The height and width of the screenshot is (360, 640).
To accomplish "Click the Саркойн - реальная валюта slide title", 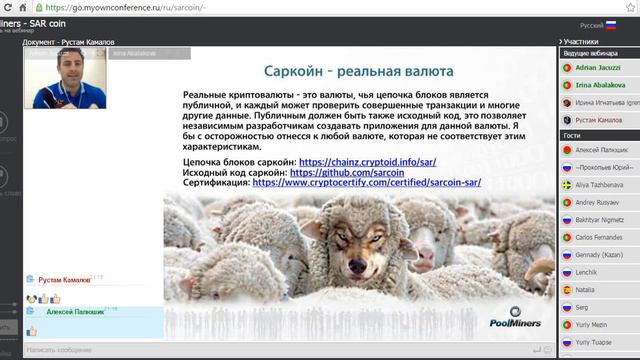I will click(358, 71).
